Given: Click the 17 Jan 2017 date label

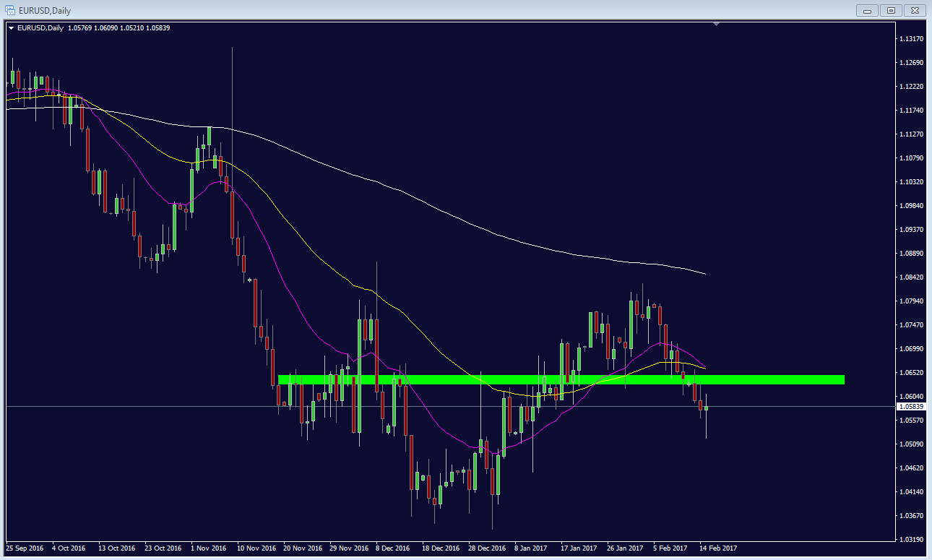Looking at the screenshot, I should tap(579, 548).
